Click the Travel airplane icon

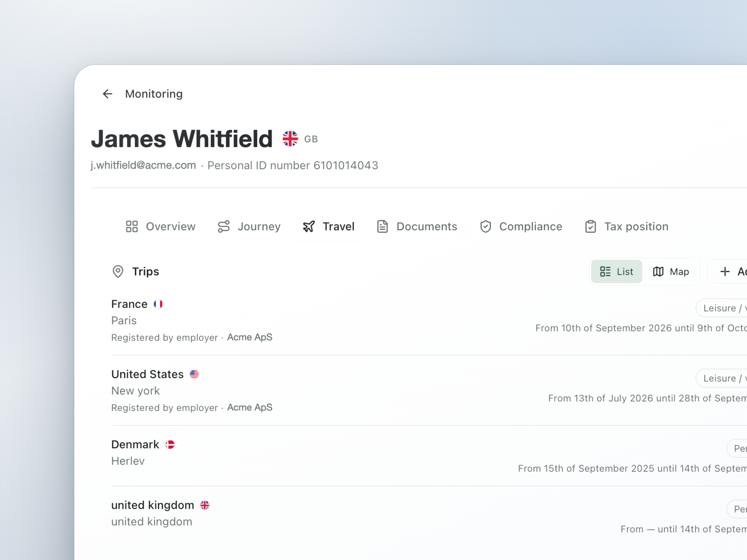click(x=309, y=226)
